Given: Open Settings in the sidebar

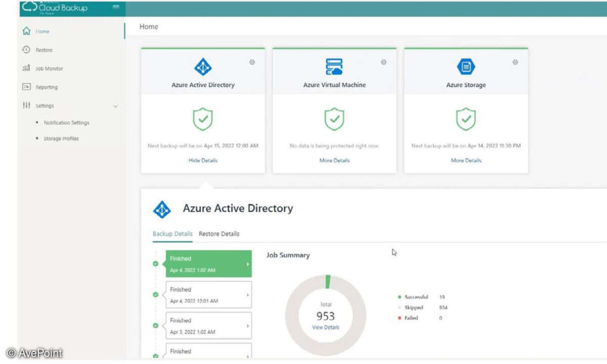Looking at the screenshot, I should 38,106.
